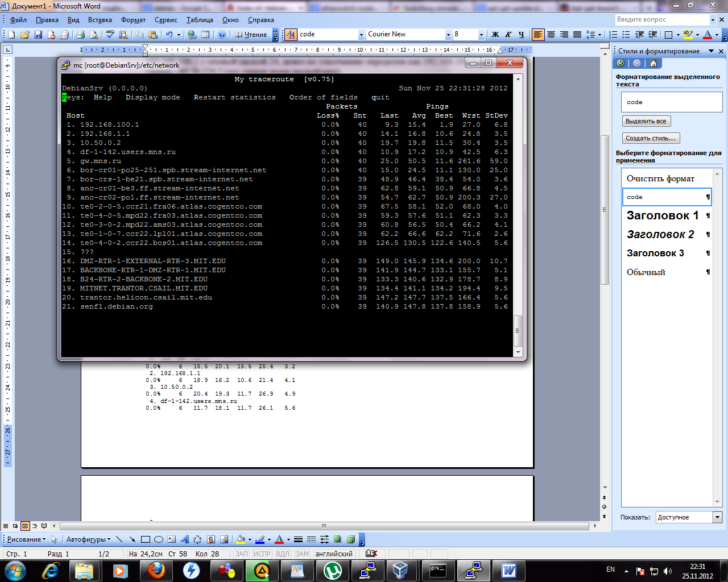Viewport: 728px width, 582px height.
Task: Toggle bulleted list
Action: [626, 35]
